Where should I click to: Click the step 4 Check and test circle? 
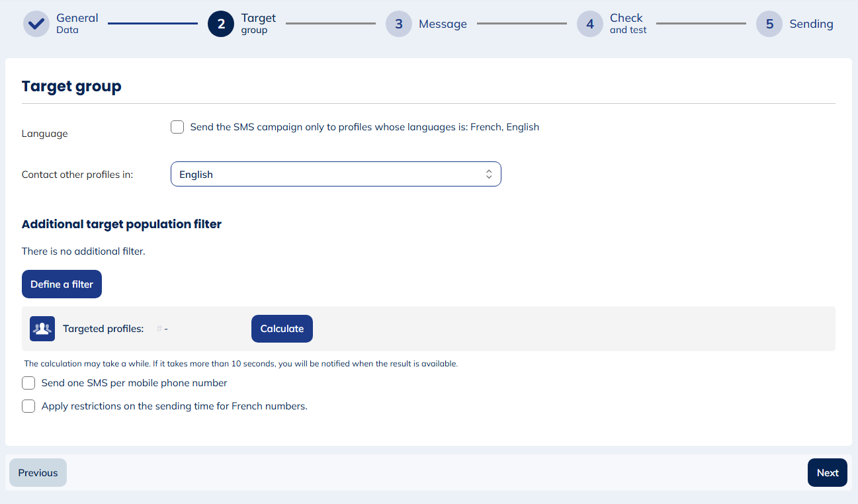(590, 24)
